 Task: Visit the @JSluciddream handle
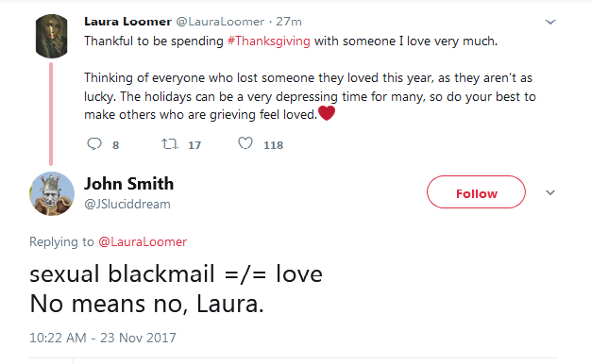127,204
